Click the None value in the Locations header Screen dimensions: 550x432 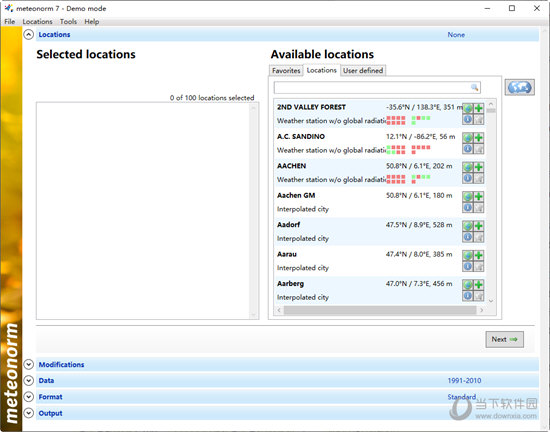pos(456,35)
